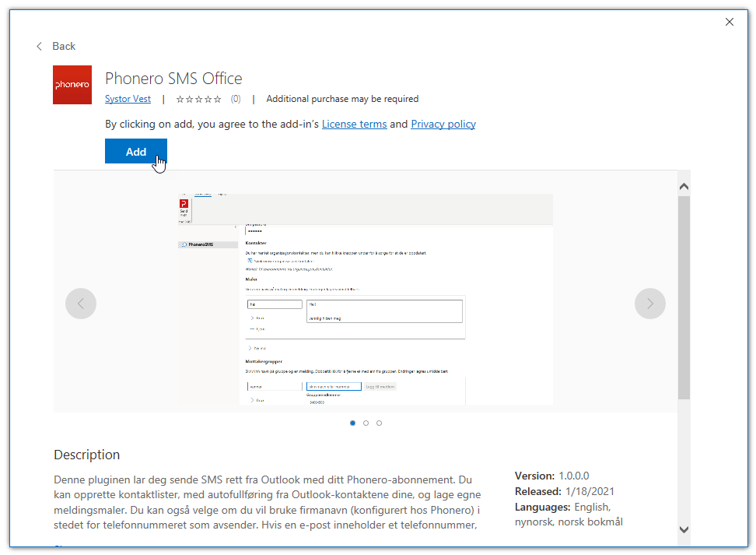This screenshot has width=756, height=555.
Task: Open the Systor Vest publisher link
Action: [x=128, y=99]
